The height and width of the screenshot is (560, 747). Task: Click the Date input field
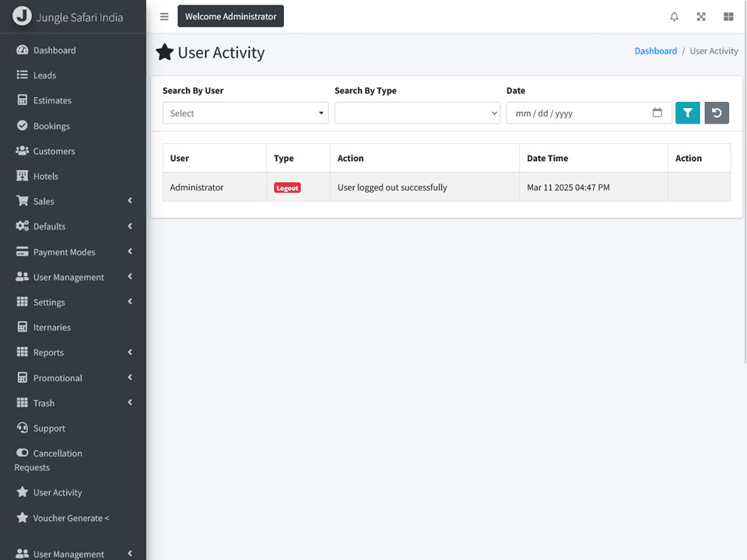(589, 113)
